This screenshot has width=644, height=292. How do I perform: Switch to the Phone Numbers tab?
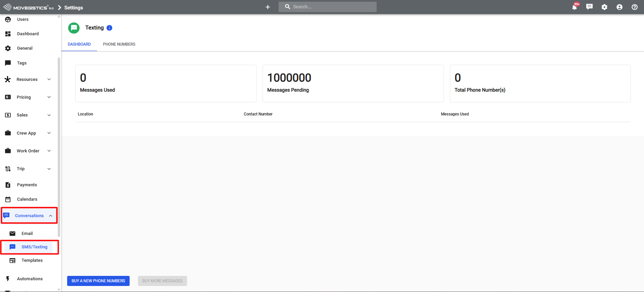point(119,44)
